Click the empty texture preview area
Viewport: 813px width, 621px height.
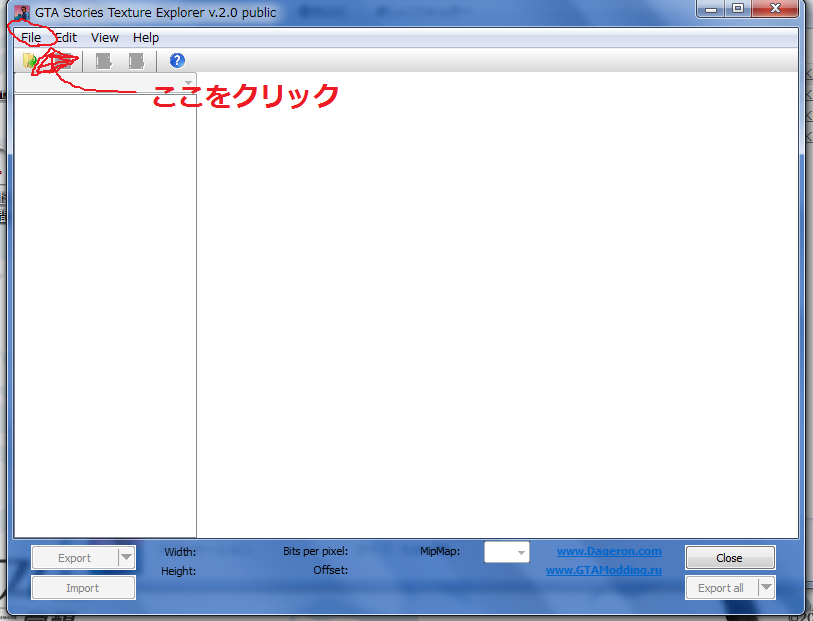click(x=498, y=306)
